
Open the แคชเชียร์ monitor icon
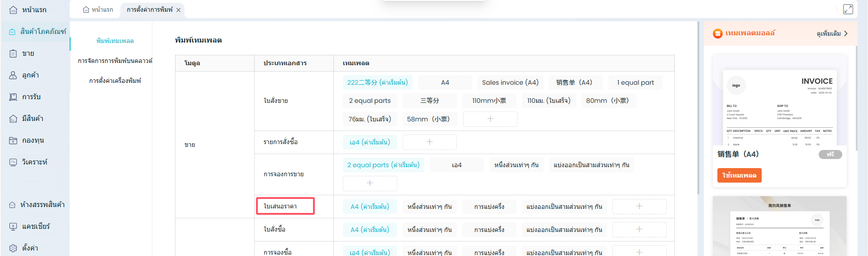click(x=13, y=227)
